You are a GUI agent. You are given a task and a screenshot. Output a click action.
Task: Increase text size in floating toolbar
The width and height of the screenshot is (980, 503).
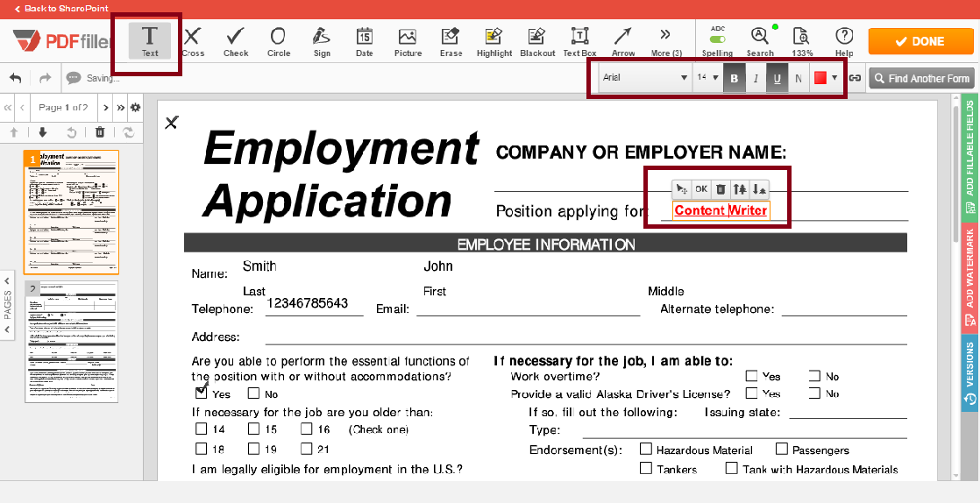tap(739, 188)
